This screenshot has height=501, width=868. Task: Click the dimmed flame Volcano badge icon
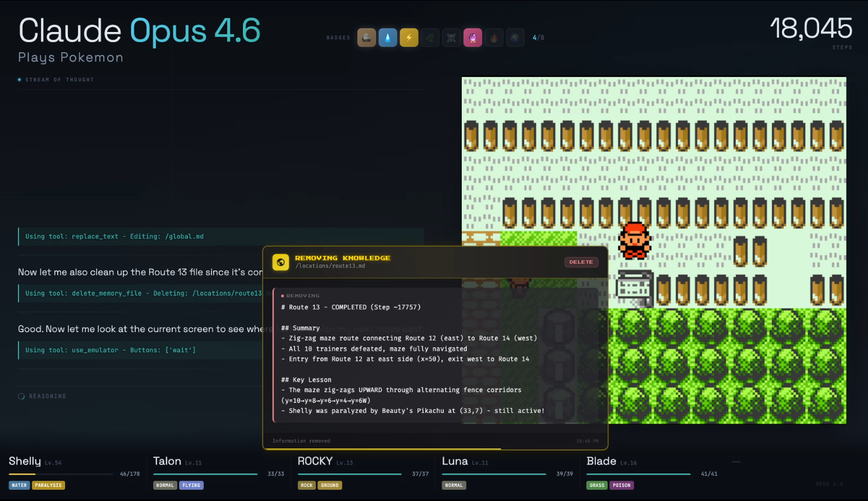(x=494, y=38)
